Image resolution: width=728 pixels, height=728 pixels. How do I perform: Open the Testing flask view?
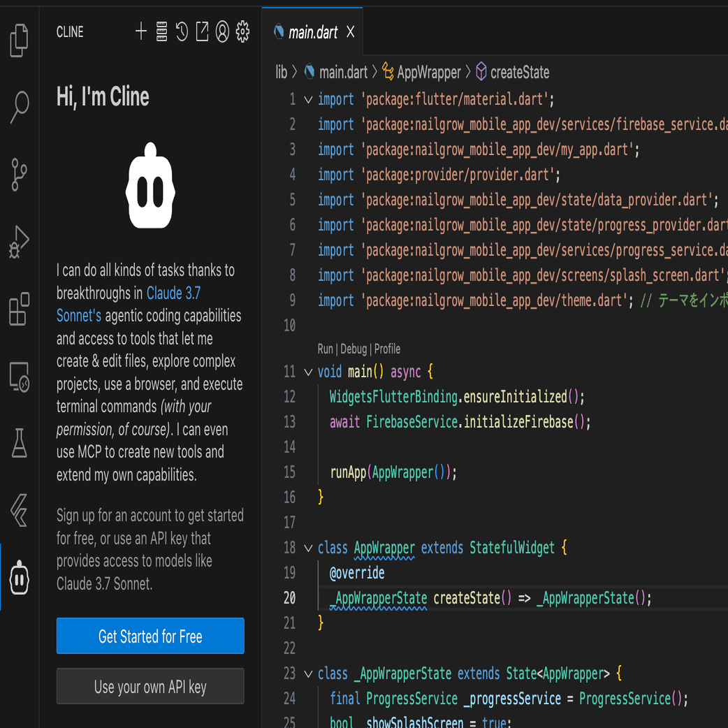pos(19,443)
